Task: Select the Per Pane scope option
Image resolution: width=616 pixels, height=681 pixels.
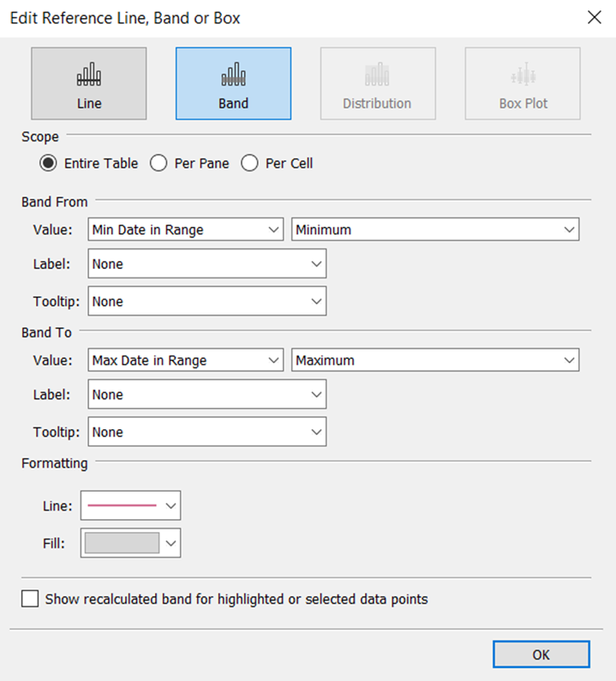Action: click(x=158, y=164)
